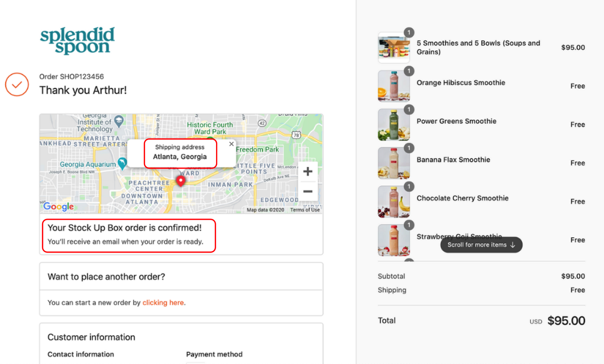Screen dimensions: 604x364
Task: Click the order confirmed checkmark icon
Action: tap(17, 84)
